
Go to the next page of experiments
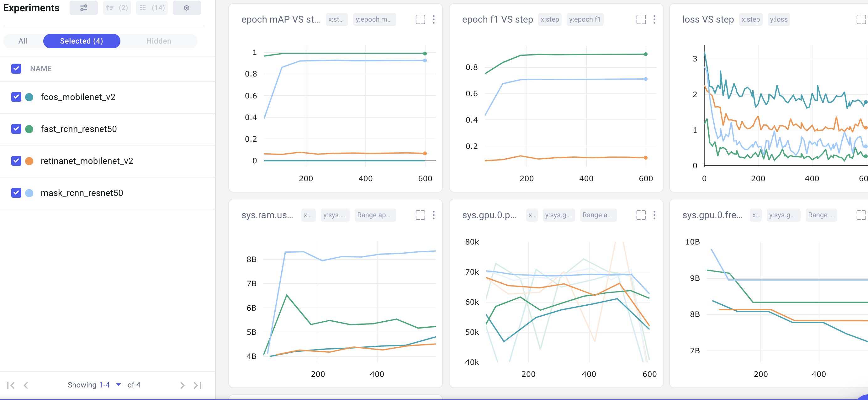pos(182,385)
